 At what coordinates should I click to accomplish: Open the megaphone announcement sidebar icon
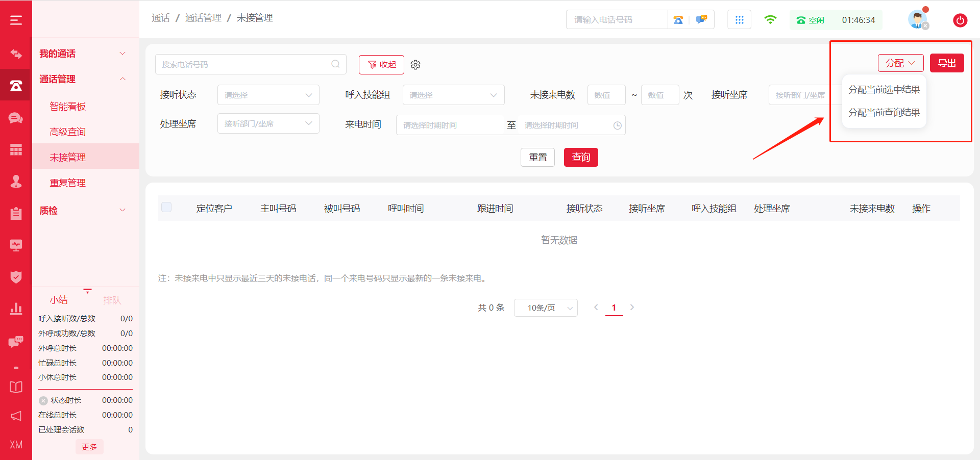click(16, 416)
